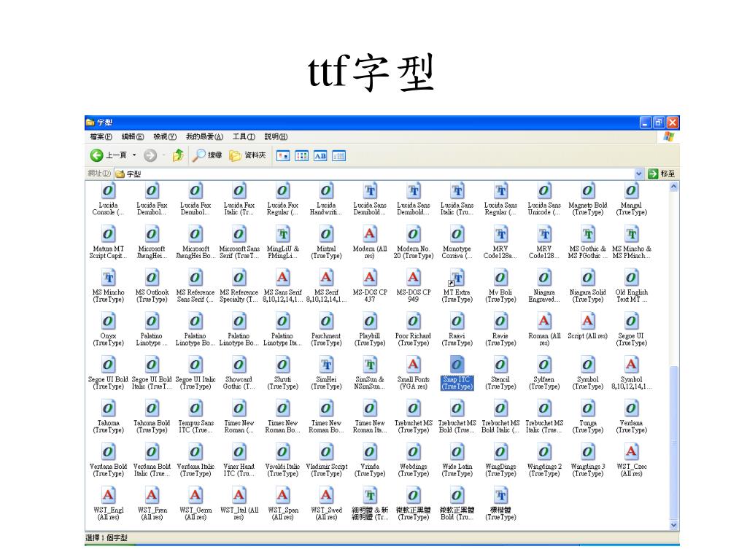This screenshot has height=560, width=747.
Task: Select the Old English Text MT font
Action: [631, 278]
